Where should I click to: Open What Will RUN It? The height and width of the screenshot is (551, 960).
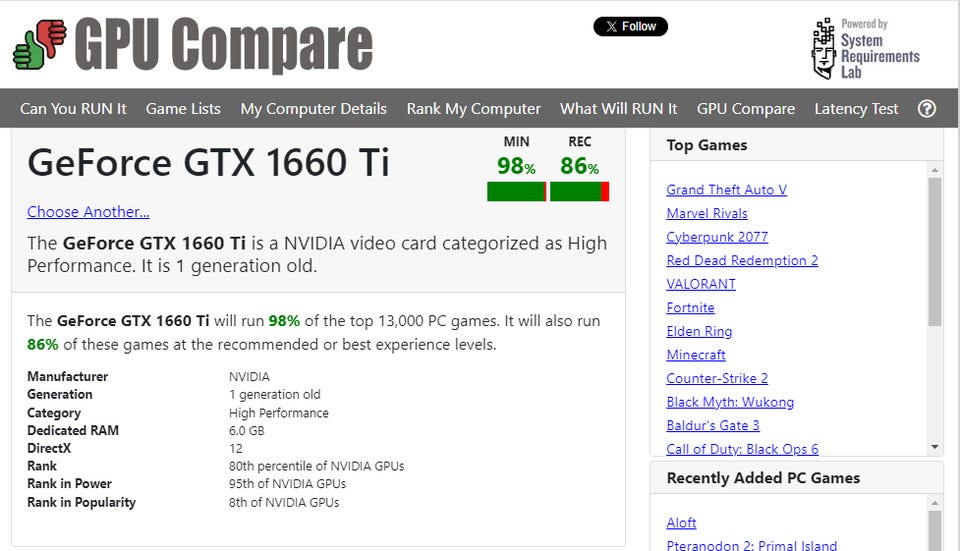(618, 109)
